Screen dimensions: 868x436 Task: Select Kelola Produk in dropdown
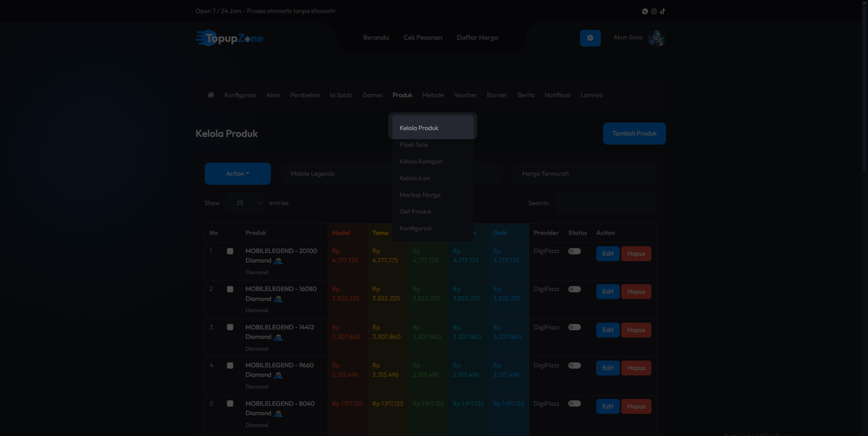433,128
